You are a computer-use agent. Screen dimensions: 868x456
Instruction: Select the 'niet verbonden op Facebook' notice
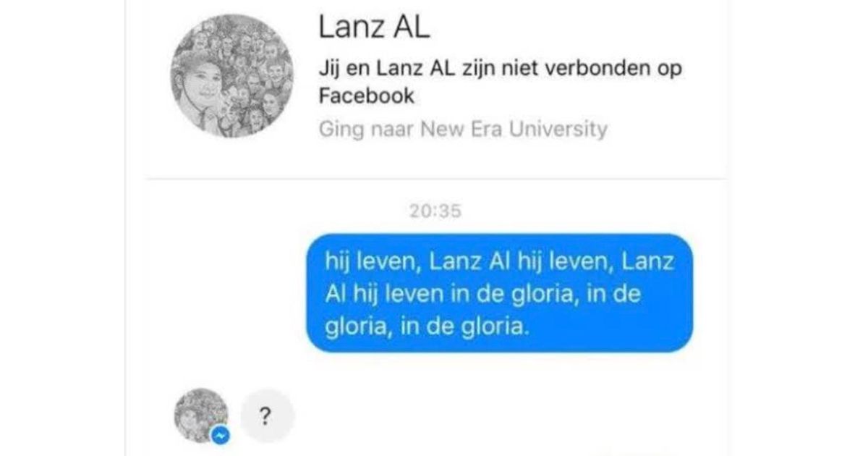coord(501,82)
